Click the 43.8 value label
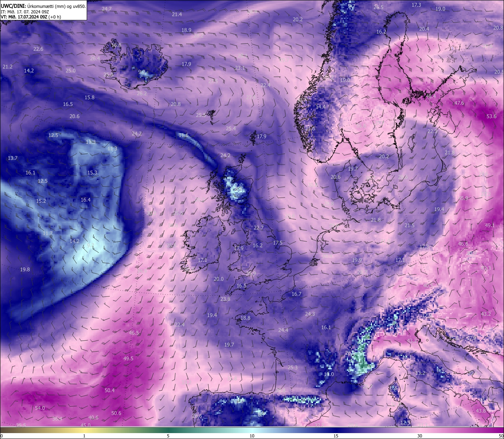Image resolution: width=504 pixels, height=439 pixels. (481, 411)
